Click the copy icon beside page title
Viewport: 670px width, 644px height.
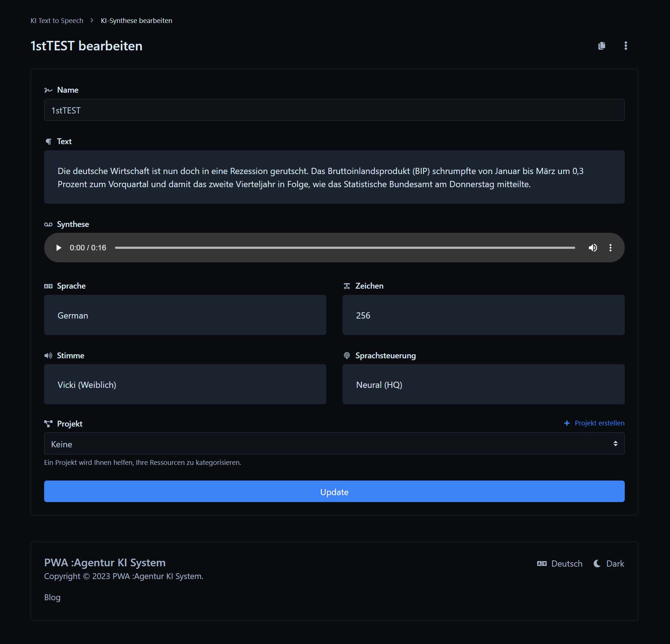pos(602,46)
